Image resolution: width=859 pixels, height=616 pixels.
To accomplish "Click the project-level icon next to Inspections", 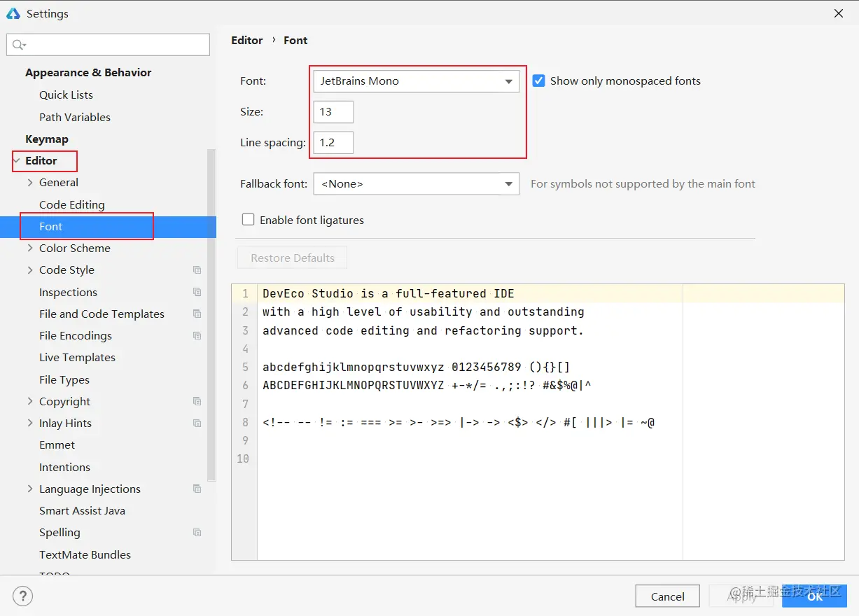I will coord(197,292).
